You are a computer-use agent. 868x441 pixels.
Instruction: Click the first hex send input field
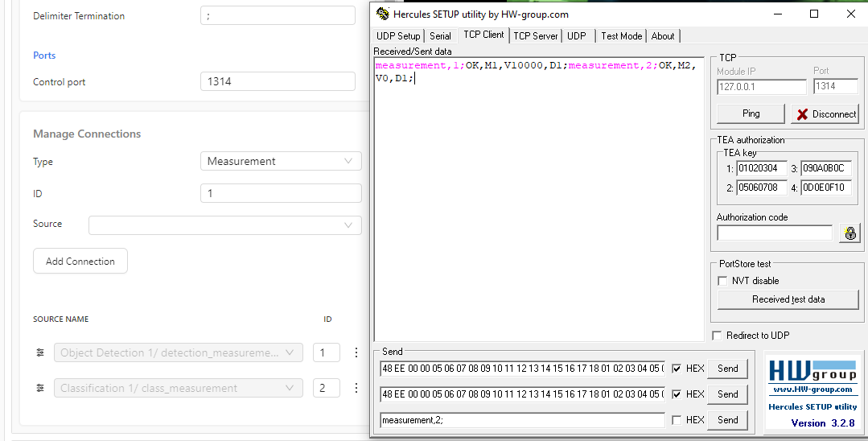point(523,369)
